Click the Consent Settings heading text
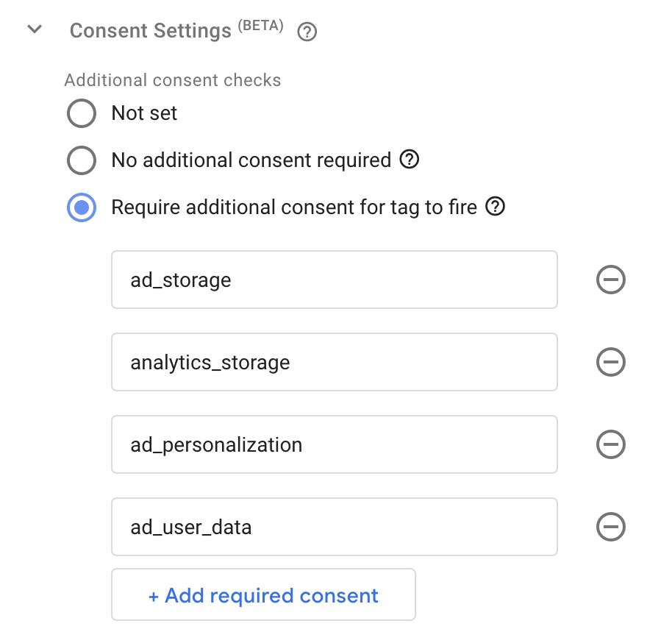Image resolution: width=672 pixels, height=643 pixels. [151, 31]
